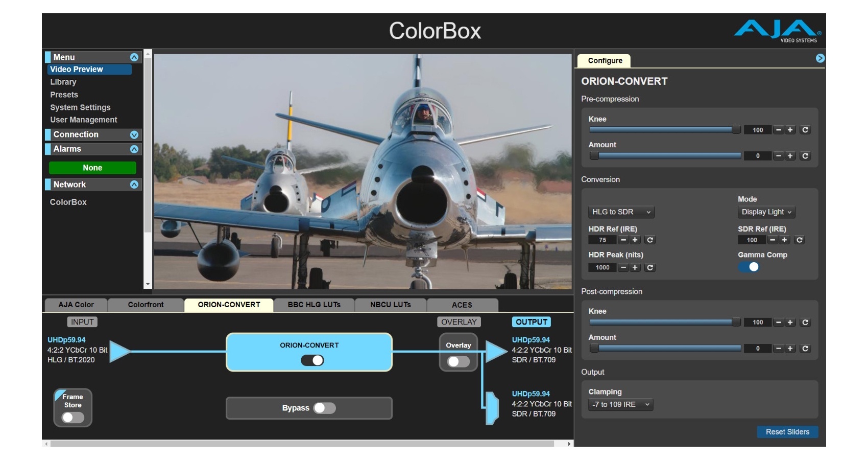Collapse the Network section

tap(134, 185)
